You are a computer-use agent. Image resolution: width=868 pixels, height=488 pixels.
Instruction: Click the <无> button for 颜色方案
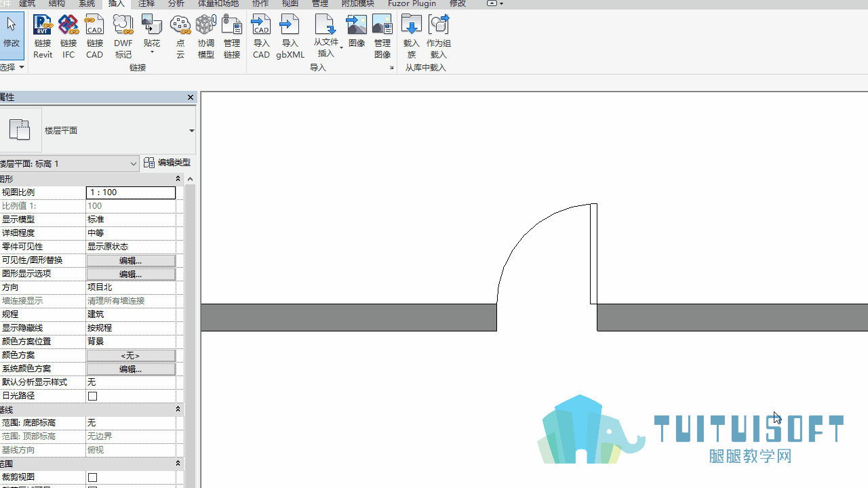[131, 355]
